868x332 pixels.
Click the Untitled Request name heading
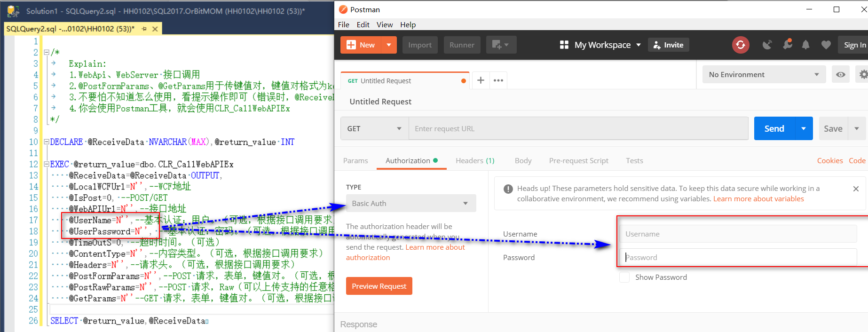coord(380,102)
